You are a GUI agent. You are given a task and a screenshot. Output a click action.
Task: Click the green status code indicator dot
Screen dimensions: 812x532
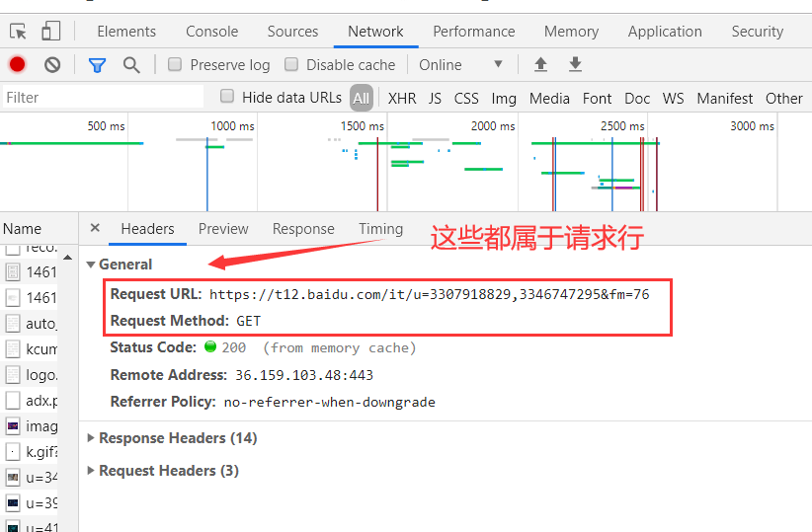point(210,346)
